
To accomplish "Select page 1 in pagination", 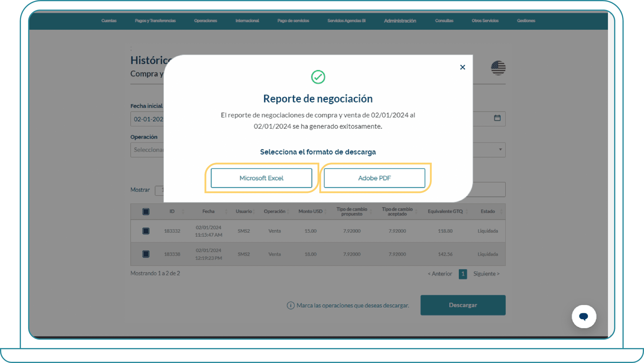I will pos(463,274).
